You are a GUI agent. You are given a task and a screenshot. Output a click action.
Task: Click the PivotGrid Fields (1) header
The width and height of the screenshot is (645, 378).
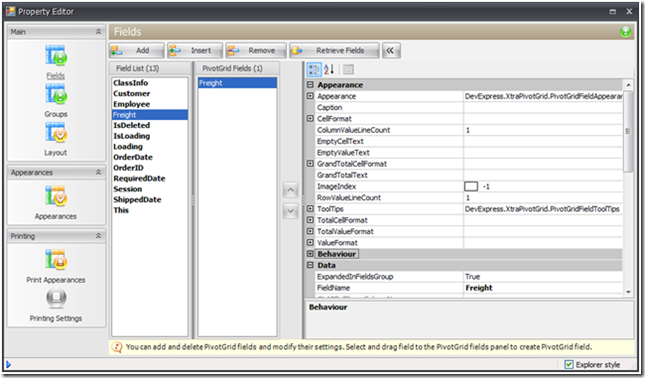pyautogui.click(x=237, y=68)
